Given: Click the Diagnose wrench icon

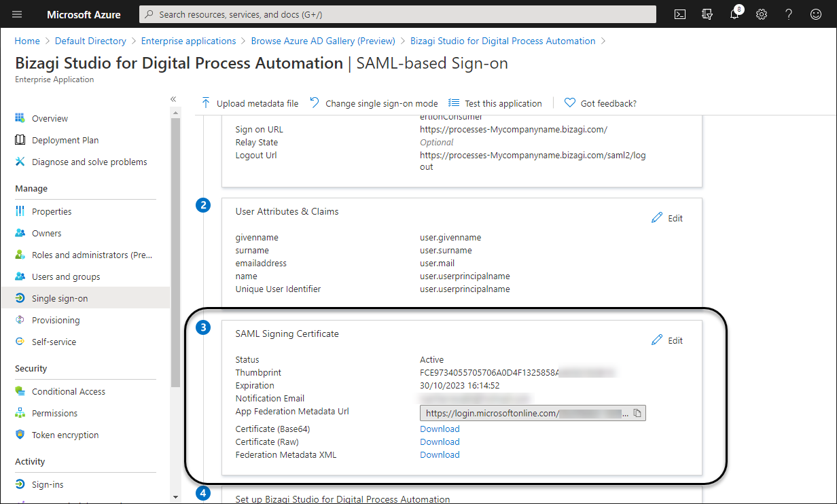Looking at the screenshot, I should click(20, 162).
